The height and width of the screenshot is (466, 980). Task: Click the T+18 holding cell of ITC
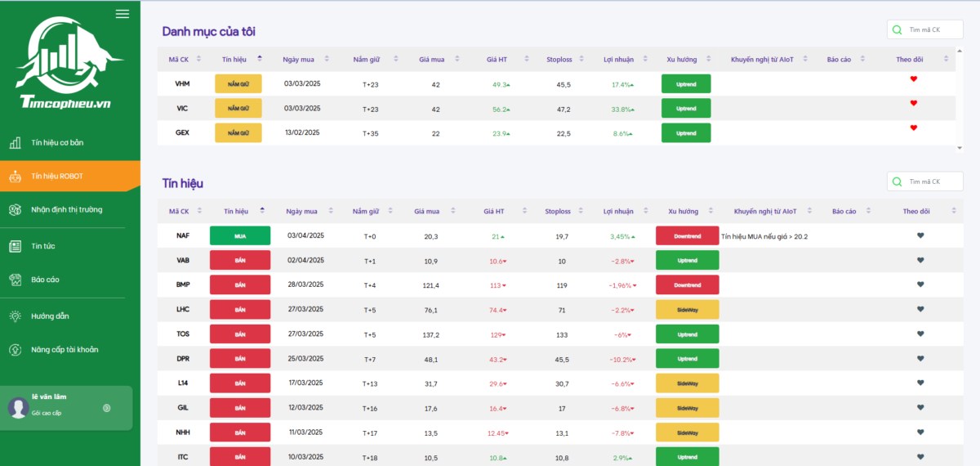[x=371, y=457]
